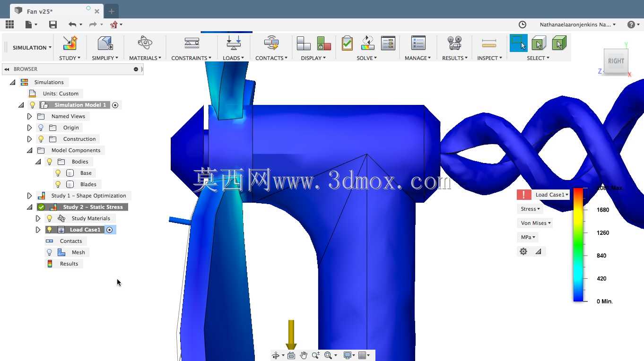The height and width of the screenshot is (361, 644).
Task: Collapse the Model Components folder
Action: [x=29, y=150]
